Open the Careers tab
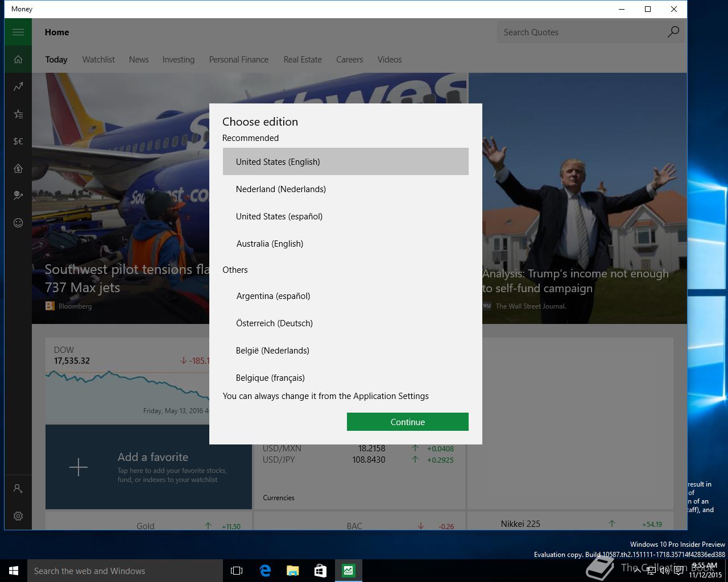This screenshot has width=728, height=582. click(349, 60)
